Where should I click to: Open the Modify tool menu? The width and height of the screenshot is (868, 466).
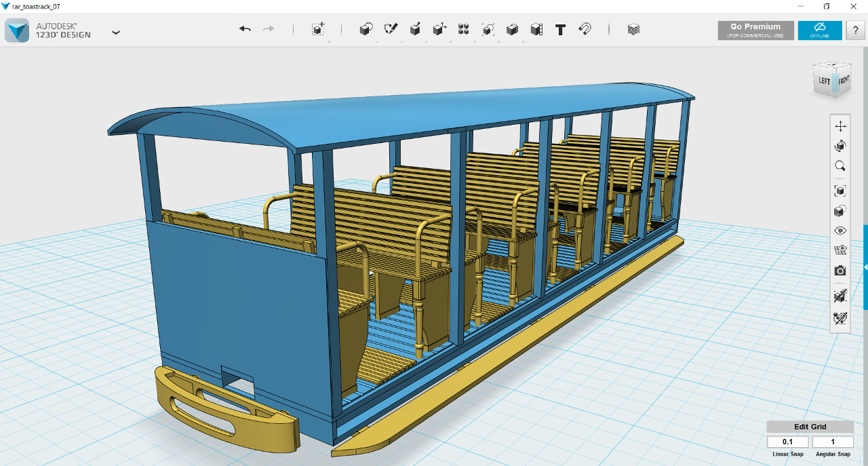(x=439, y=29)
